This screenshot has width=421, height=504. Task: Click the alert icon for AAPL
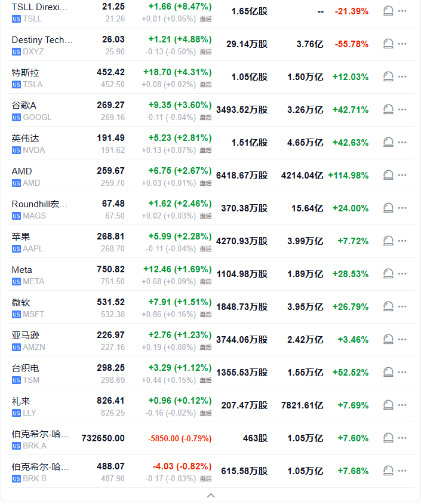388,241
